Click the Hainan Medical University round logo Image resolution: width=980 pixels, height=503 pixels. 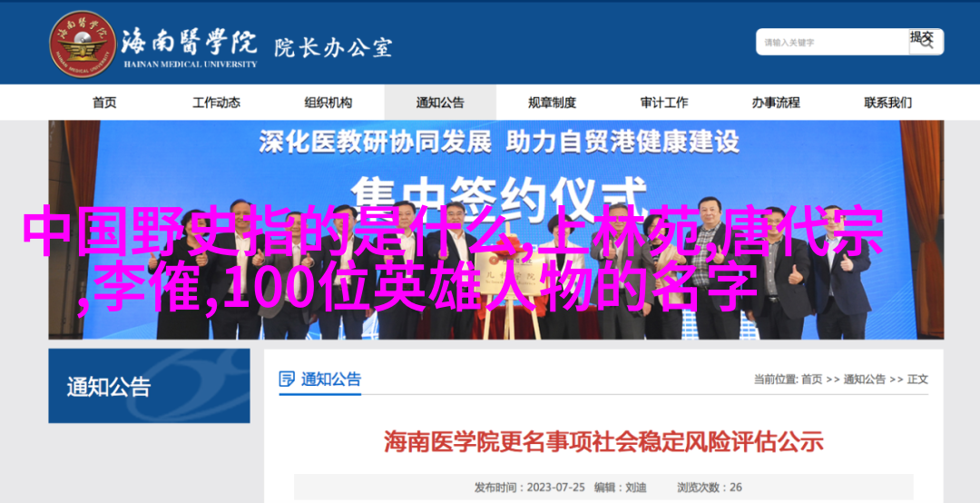83,44
